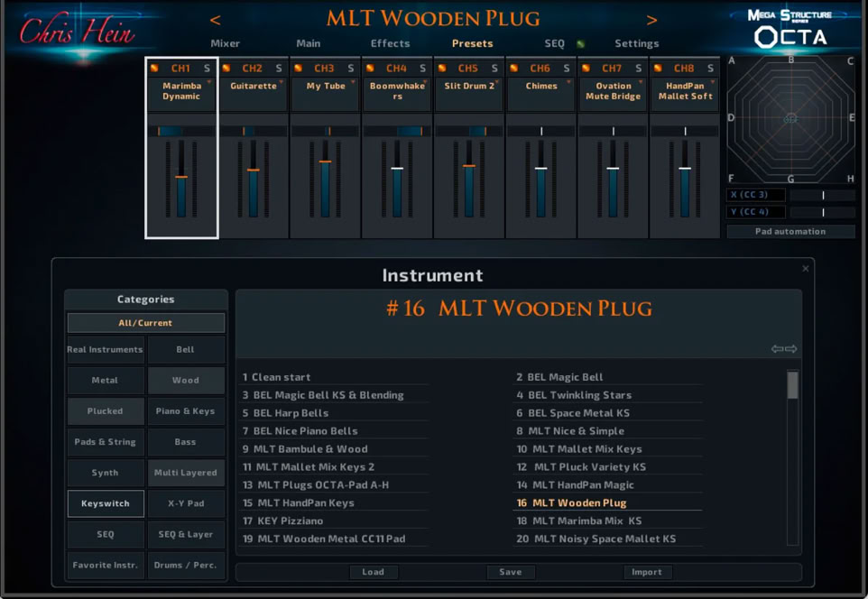Open Marimba Dynamic instrument dropdown
868x599 pixels.
[x=181, y=94]
